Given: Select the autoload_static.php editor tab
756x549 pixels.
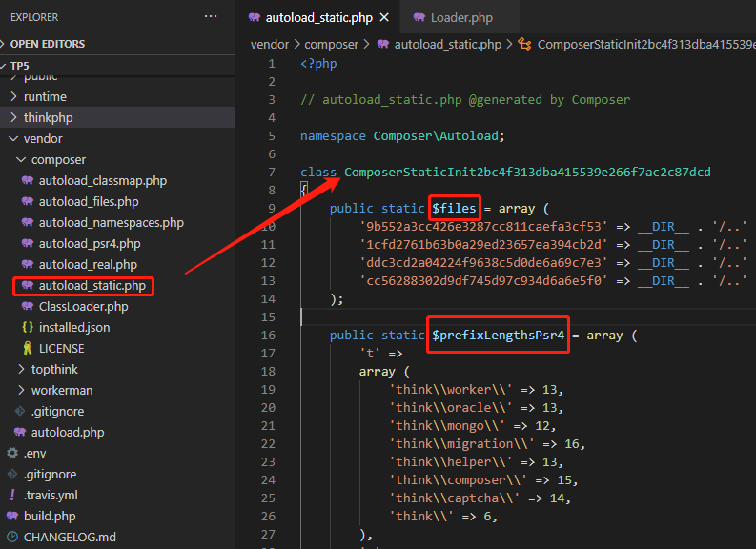Looking at the screenshot, I should click(318, 18).
